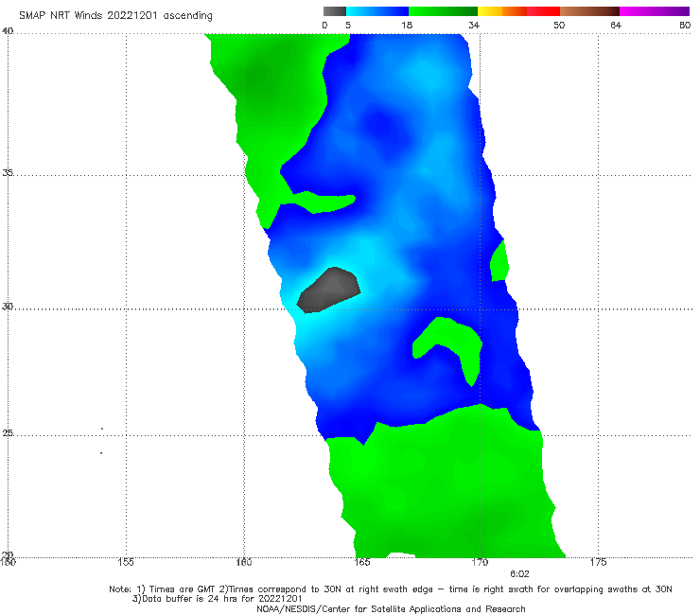Click the small green patch on the swath's right edge
The height and width of the screenshot is (615, 700).
point(499,262)
